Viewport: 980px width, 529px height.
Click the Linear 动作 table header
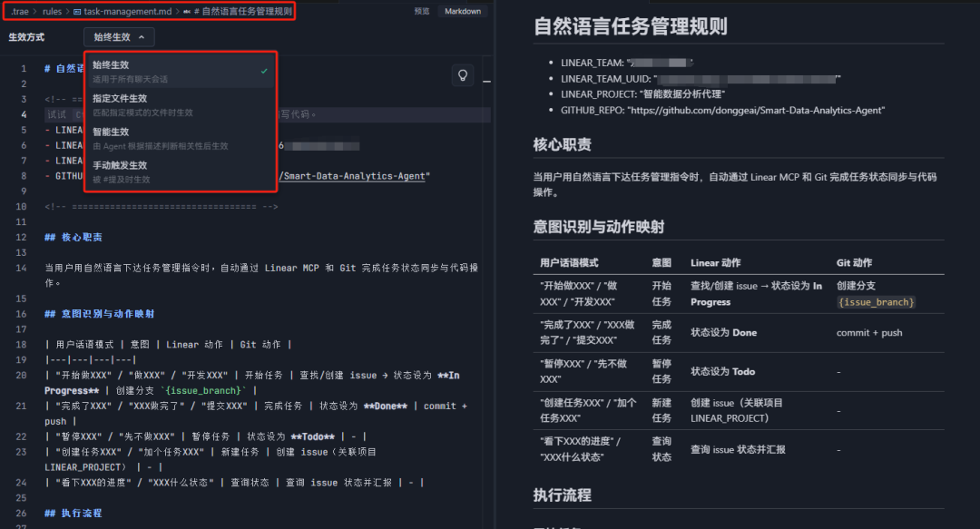[716, 262]
